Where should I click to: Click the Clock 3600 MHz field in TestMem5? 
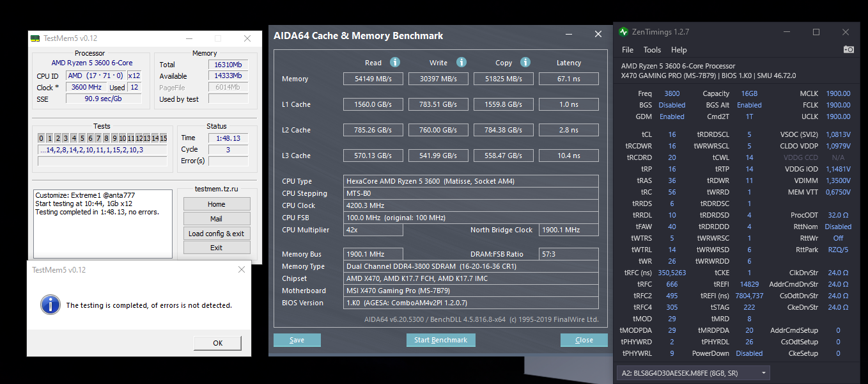point(86,87)
